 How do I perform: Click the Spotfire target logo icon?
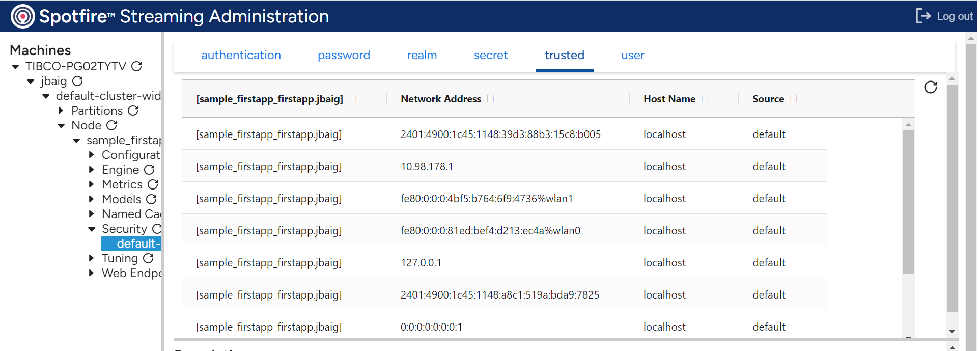pyautogui.click(x=23, y=16)
